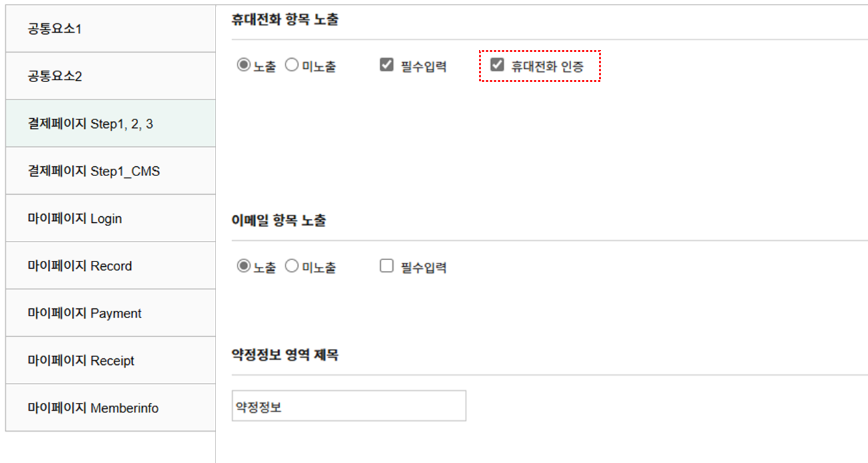Toggle the 휴대전화 인증 checkbox
868x463 pixels.
point(497,65)
